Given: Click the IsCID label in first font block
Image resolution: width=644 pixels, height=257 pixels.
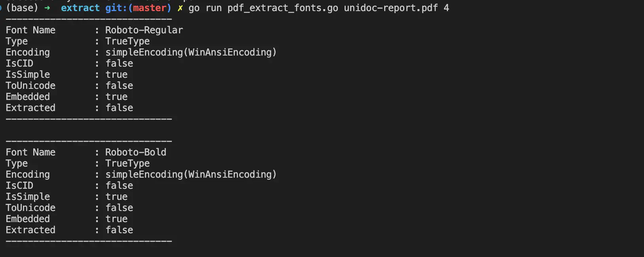Looking at the screenshot, I should tap(19, 63).
